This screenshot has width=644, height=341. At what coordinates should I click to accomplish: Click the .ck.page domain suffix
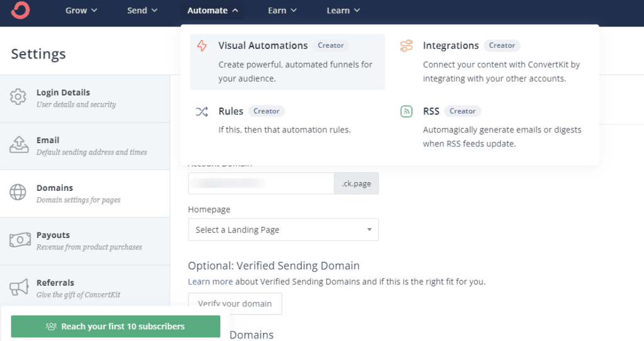coord(357,183)
